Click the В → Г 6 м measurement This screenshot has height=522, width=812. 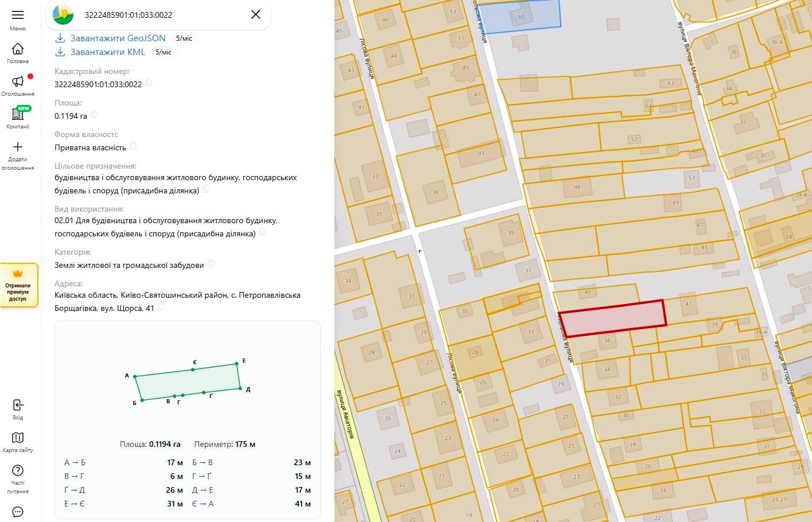(124, 476)
